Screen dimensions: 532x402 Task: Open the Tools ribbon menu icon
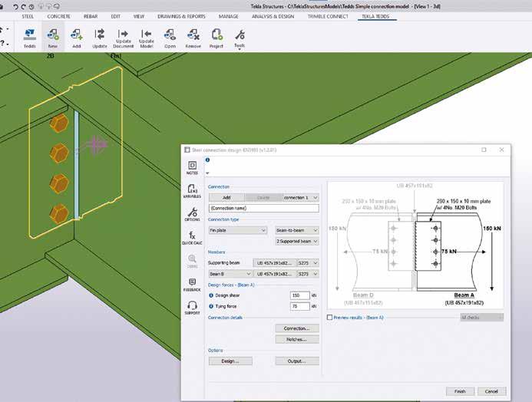pyautogui.click(x=240, y=38)
